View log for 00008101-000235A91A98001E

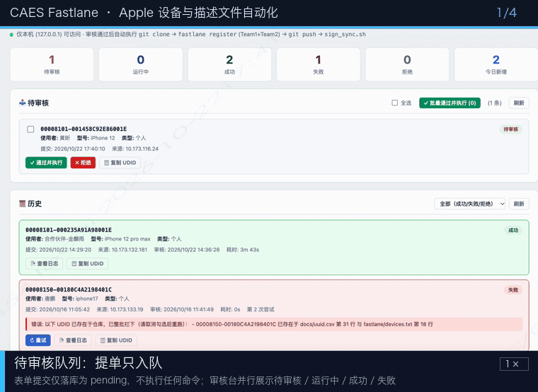coord(45,263)
